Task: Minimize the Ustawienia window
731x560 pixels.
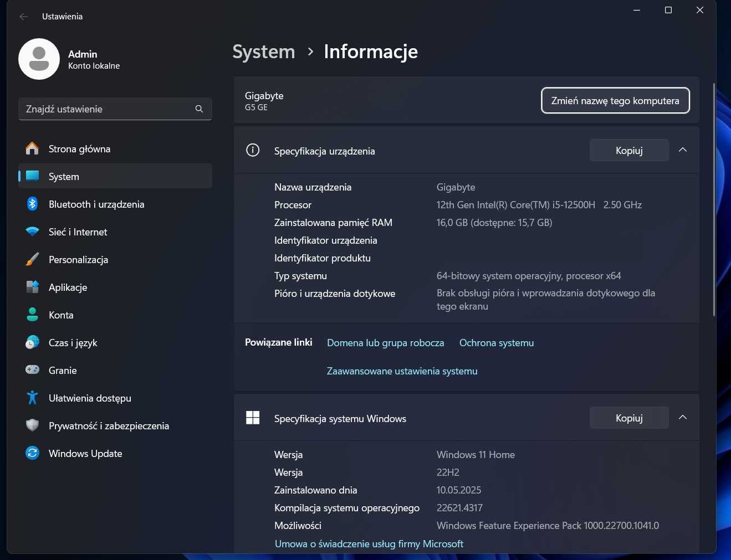Action: pos(637,10)
